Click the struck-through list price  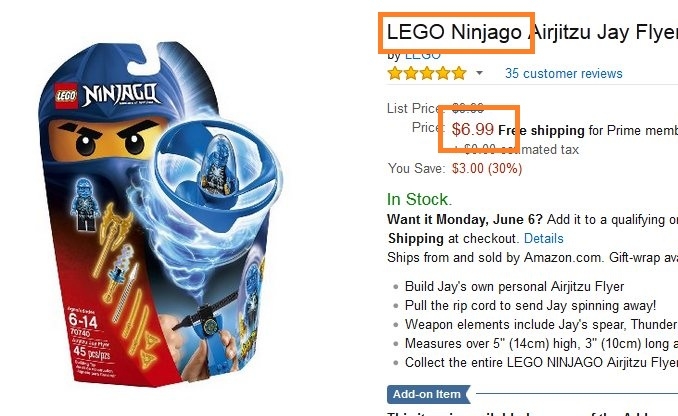tap(468, 108)
